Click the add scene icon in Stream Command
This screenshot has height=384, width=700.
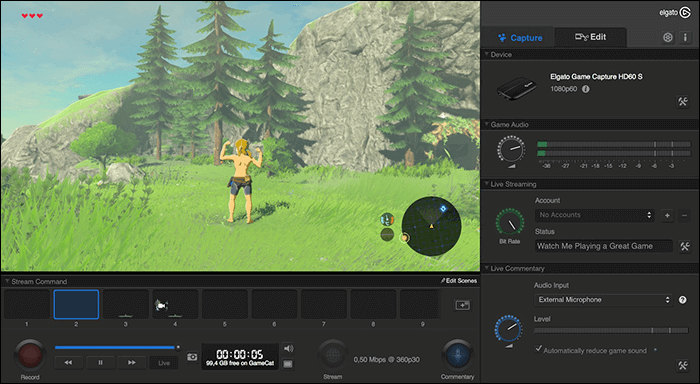(x=462, y=305)
